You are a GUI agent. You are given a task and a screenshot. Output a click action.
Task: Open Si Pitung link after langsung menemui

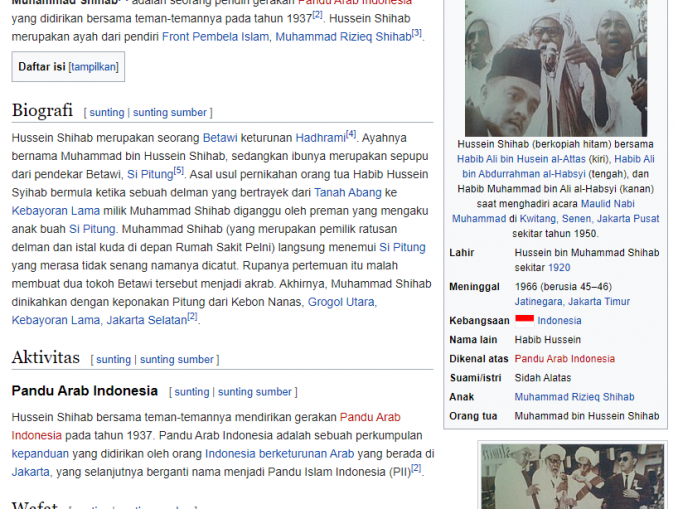(x=402, y=247)
